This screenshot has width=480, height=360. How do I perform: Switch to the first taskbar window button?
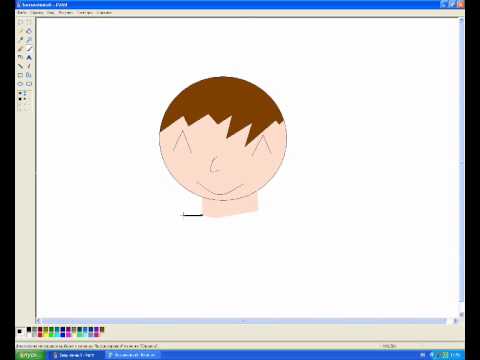coord(77,355)
